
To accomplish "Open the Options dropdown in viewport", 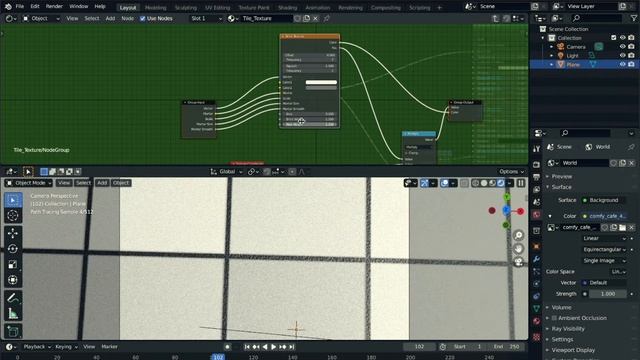I will pyautogui.click(x=511, y=172).
